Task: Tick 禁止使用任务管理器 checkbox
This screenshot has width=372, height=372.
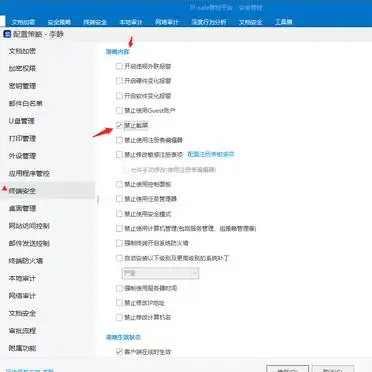Action: pyautogui.click(x=119, y=199)
